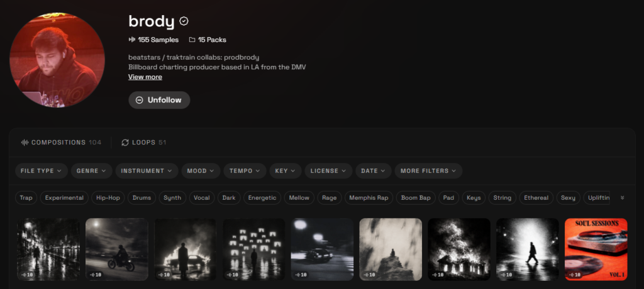
Task: Toggle the Drums tag filter
Action: (x=142, y=198)
